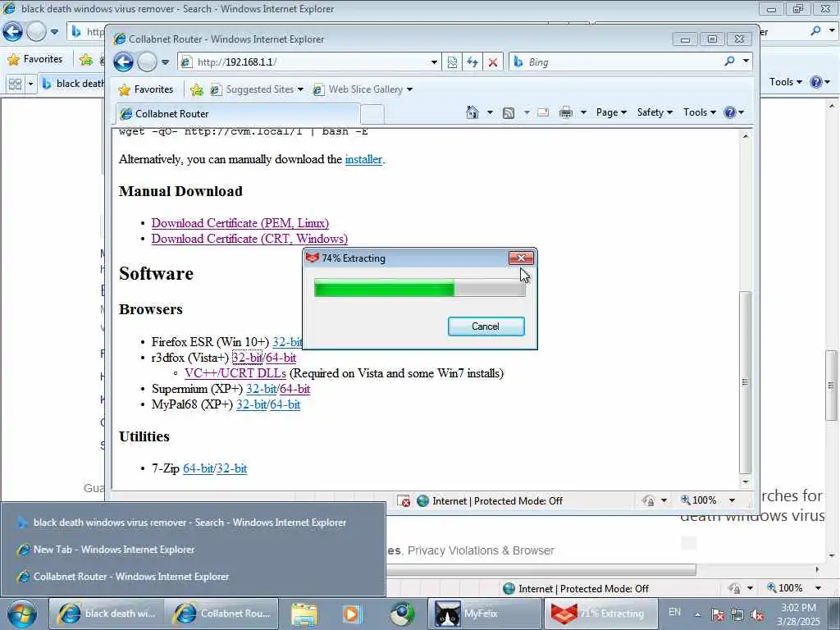Click the taskbar clock showing 3:02 PM

tap(798, 614)
